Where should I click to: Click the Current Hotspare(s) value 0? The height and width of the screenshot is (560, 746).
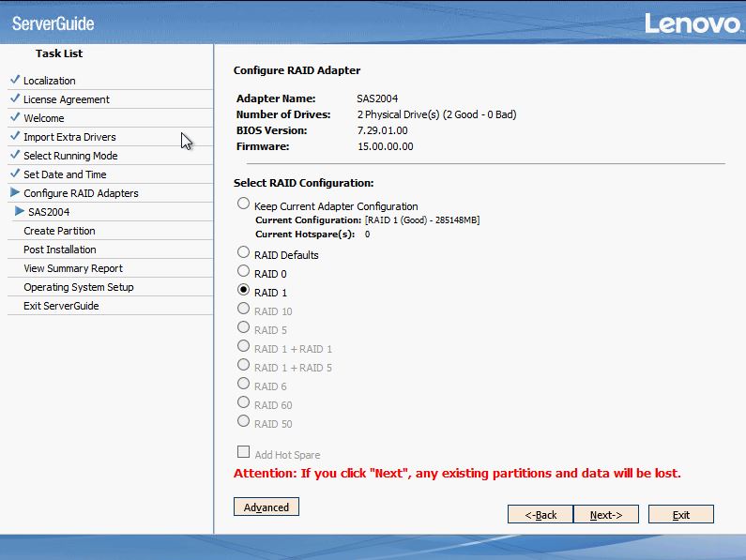click(367, 235)
